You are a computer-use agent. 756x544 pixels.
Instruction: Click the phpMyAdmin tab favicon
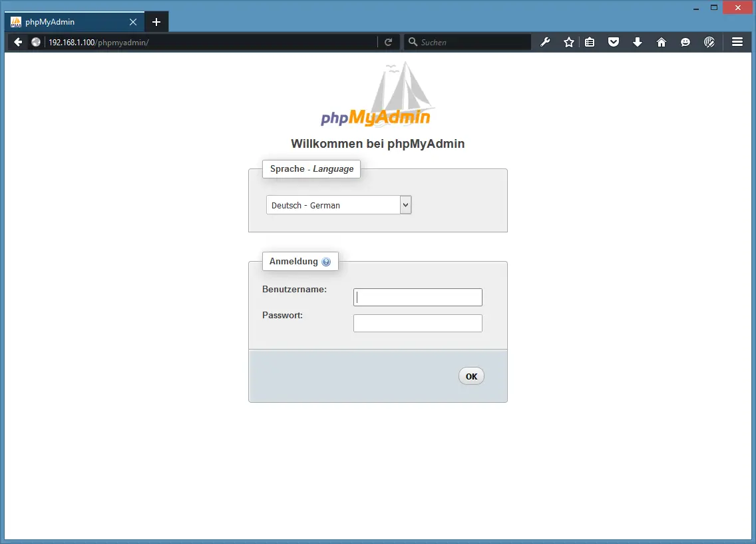point(16,22)
